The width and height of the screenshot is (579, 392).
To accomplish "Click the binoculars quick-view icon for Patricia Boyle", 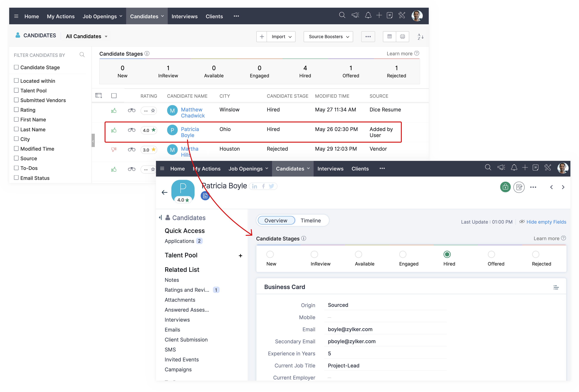I will coord(132,130).
